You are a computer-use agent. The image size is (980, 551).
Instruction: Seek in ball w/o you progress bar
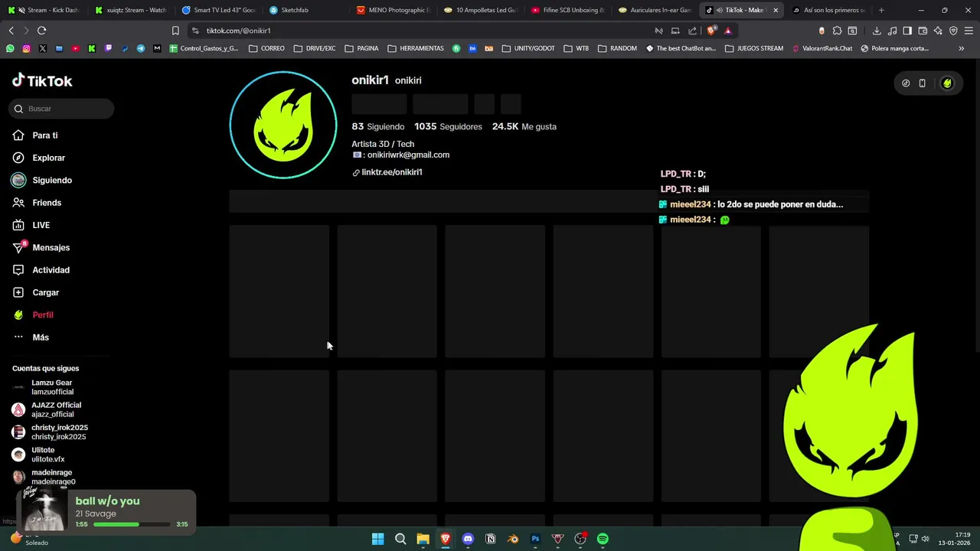[x=132, y=524]
